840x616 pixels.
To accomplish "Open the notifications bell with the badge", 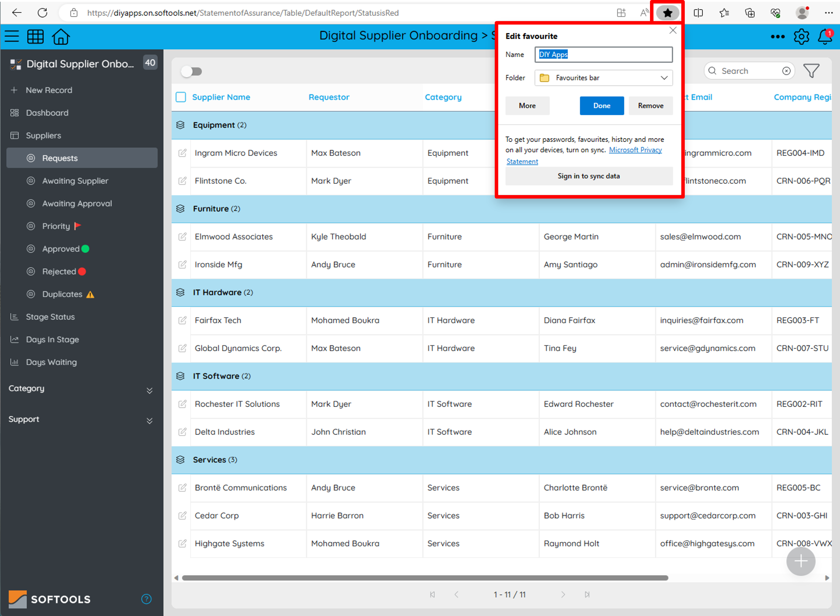I will [825, 36].
